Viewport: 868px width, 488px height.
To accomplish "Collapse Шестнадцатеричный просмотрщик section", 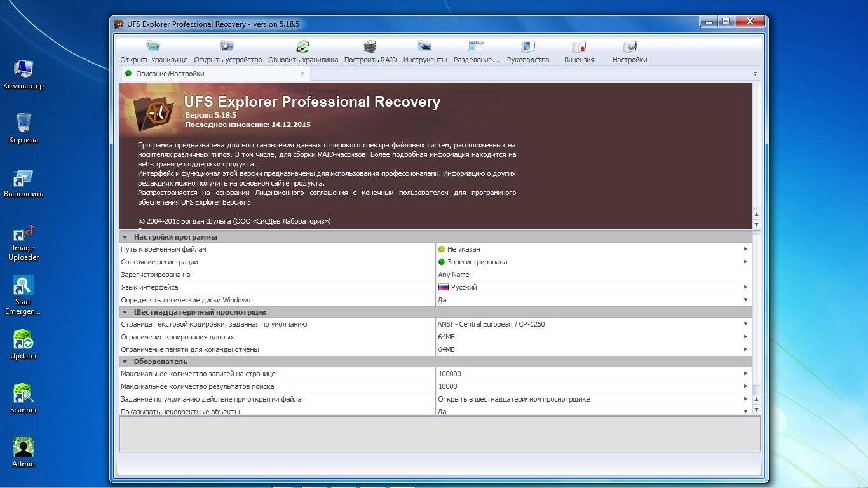I will tap(125, 312).
